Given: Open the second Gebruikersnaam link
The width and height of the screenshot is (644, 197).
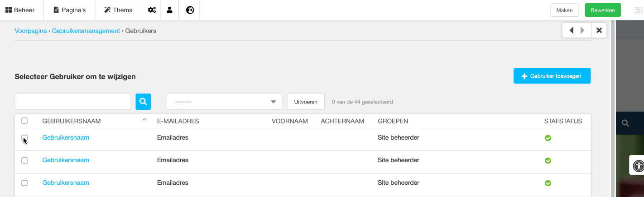Looking at the screenshot, I should (x=66, y=160).
